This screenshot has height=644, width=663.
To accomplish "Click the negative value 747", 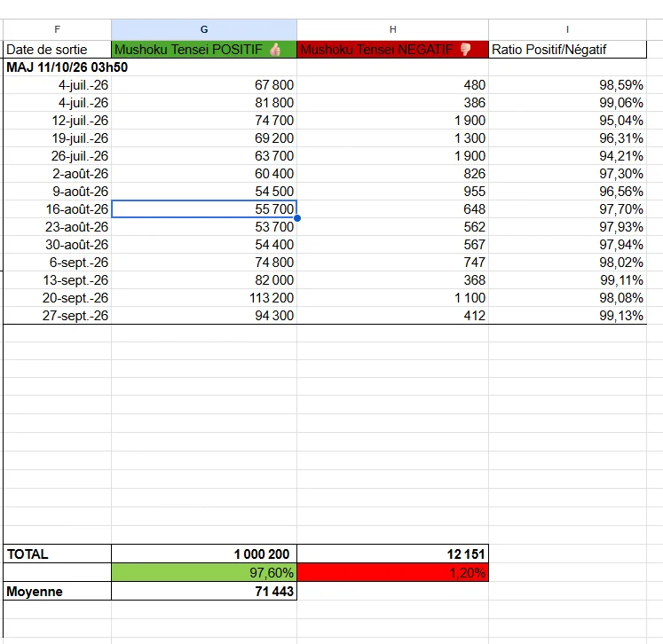I will tap(393, 263).
